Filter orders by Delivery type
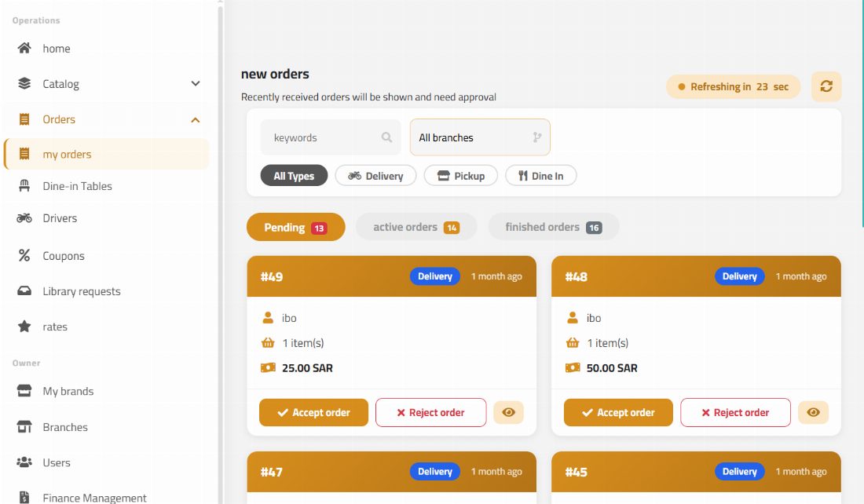This screenshot has width=864, height=504. (x=375, y=176)
